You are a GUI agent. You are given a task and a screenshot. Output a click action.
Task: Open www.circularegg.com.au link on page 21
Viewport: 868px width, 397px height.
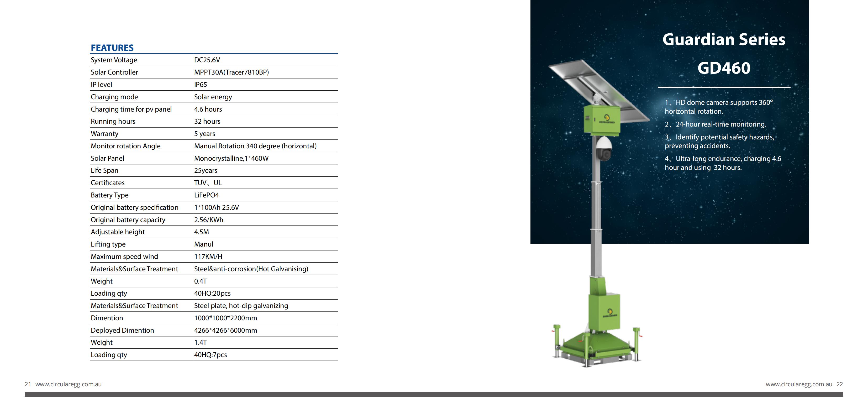[69, 384]
